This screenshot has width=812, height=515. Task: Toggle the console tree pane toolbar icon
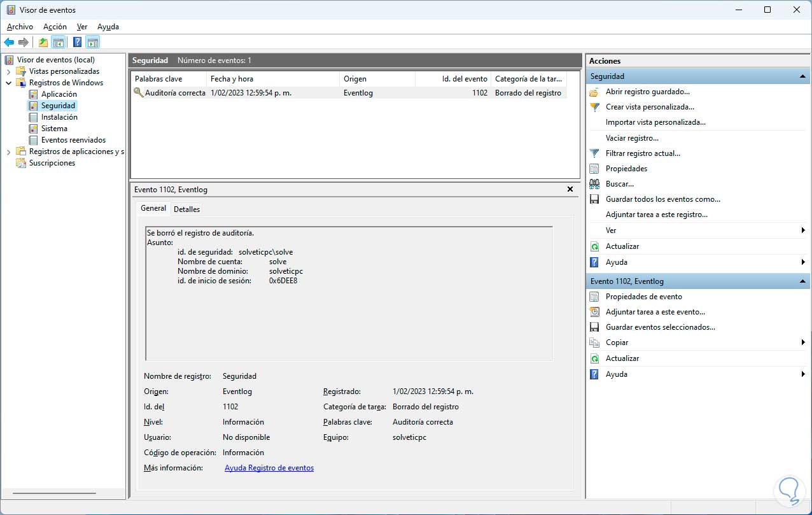coord(59,43)
